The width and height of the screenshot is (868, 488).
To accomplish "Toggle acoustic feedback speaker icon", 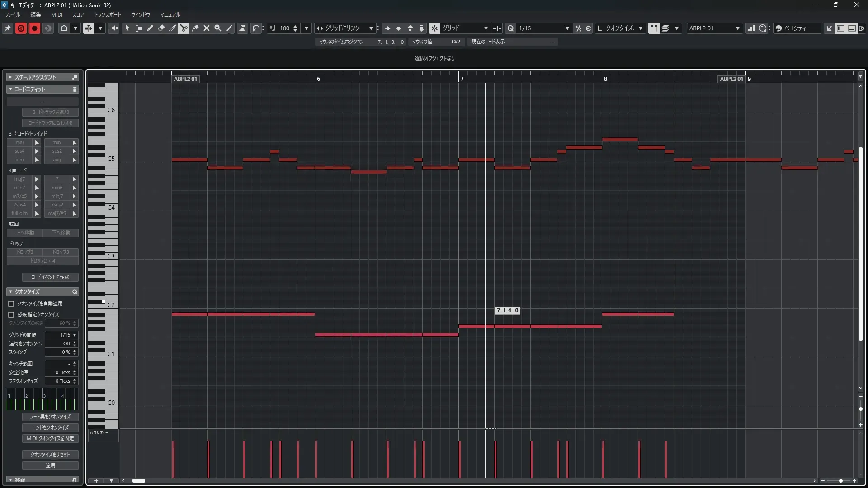I will (x=113, y=28).
